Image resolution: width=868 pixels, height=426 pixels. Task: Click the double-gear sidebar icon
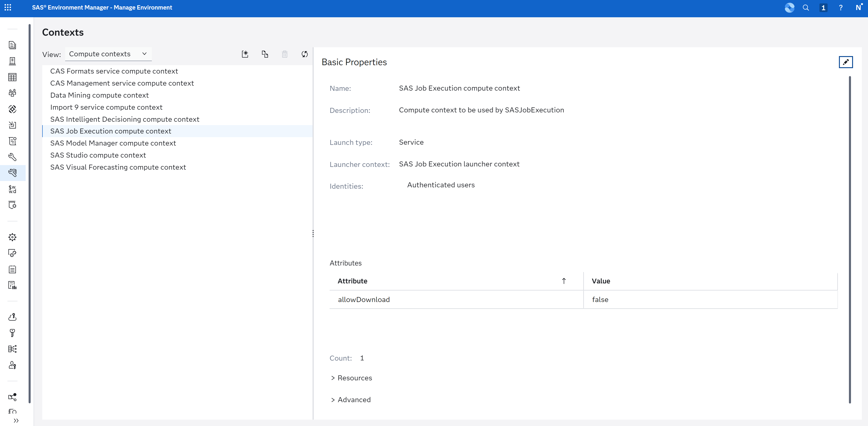(12, 253)
